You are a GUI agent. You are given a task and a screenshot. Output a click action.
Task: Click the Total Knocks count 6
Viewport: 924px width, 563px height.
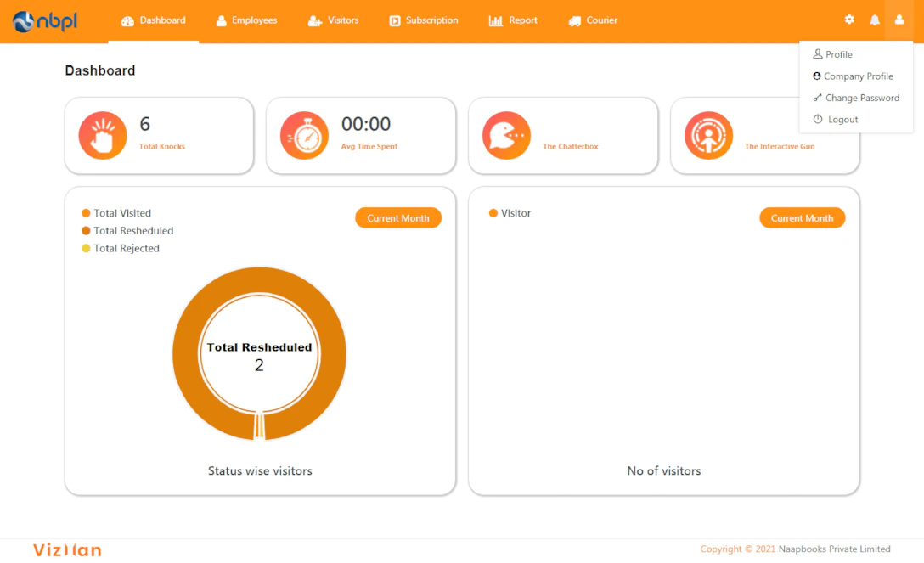click(145, 124)
